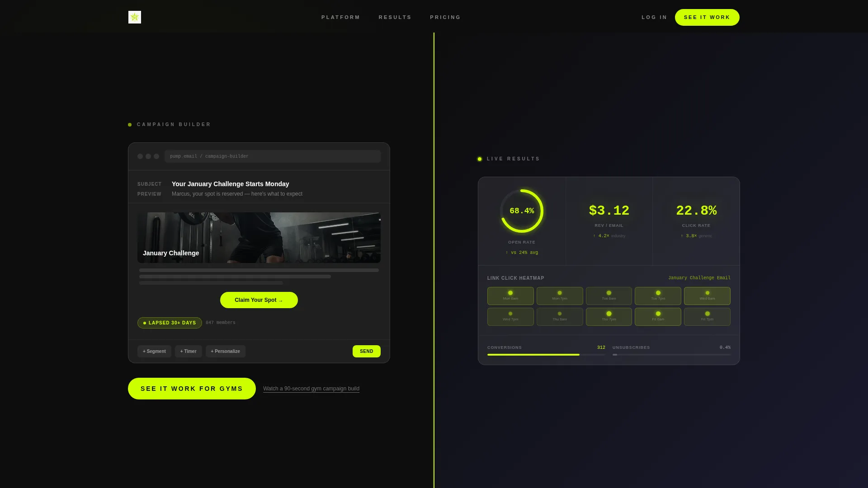Click the 847 members count
This screenshot has height=488, width=868.
pos(220,323)
